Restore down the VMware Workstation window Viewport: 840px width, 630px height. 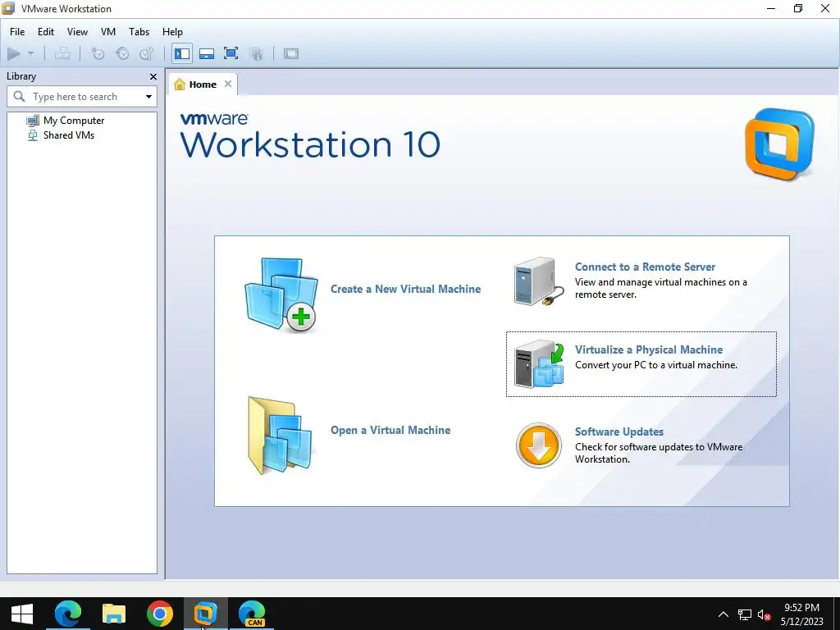[798, 8]
